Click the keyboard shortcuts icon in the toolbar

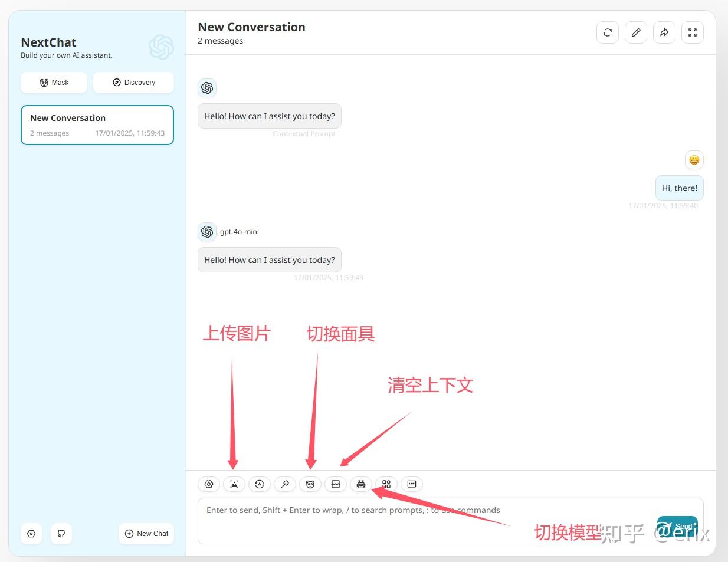(411, 484)
